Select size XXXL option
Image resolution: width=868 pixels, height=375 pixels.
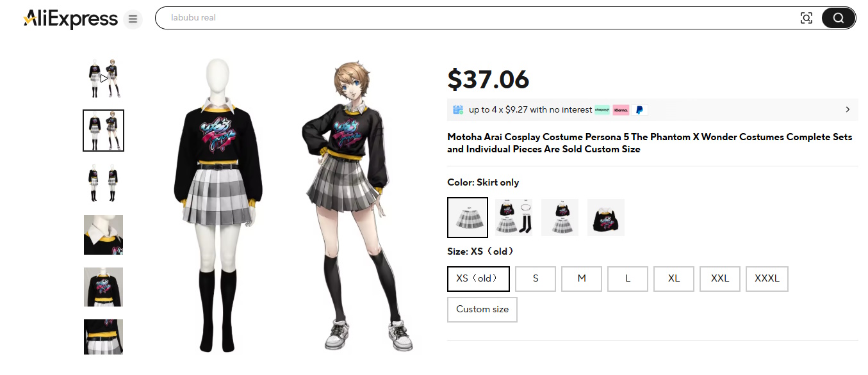pos(767,279)
